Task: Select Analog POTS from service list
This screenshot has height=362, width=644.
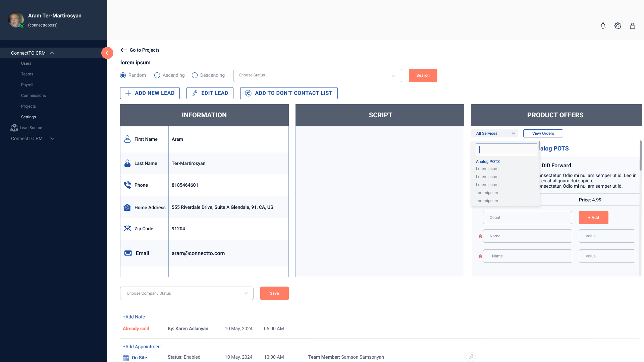Action: 488,162
